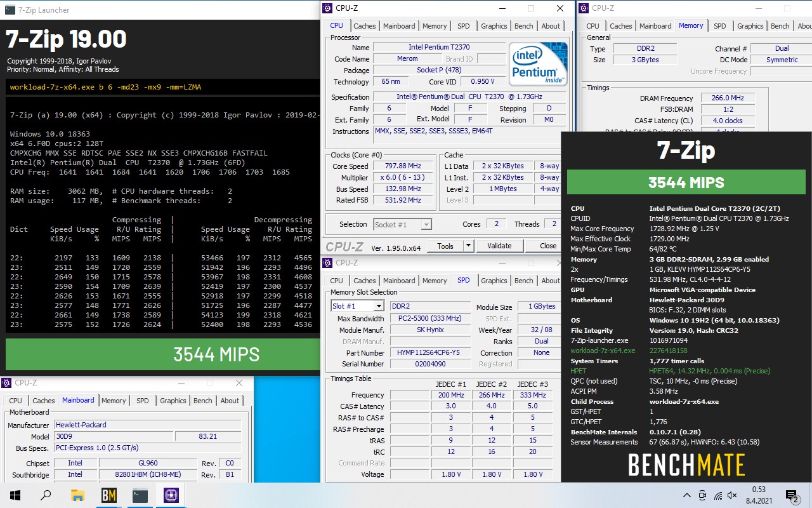
Task: Click the taskbar clock showing 0.53
Action: click(759, 495)
